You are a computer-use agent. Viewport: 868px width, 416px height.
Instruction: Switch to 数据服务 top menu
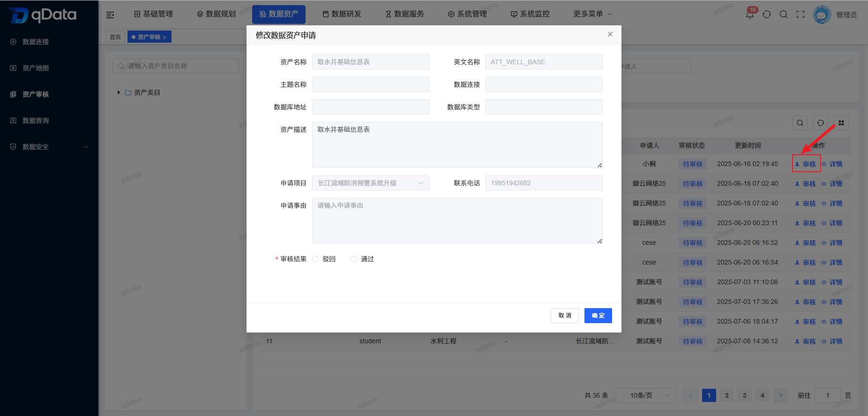point(404,14)
